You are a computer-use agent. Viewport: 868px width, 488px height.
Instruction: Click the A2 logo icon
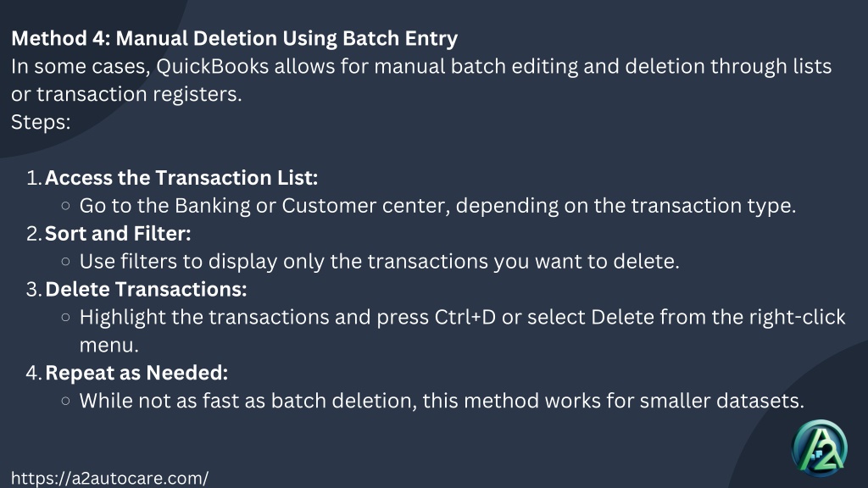(x=820, y=448)
